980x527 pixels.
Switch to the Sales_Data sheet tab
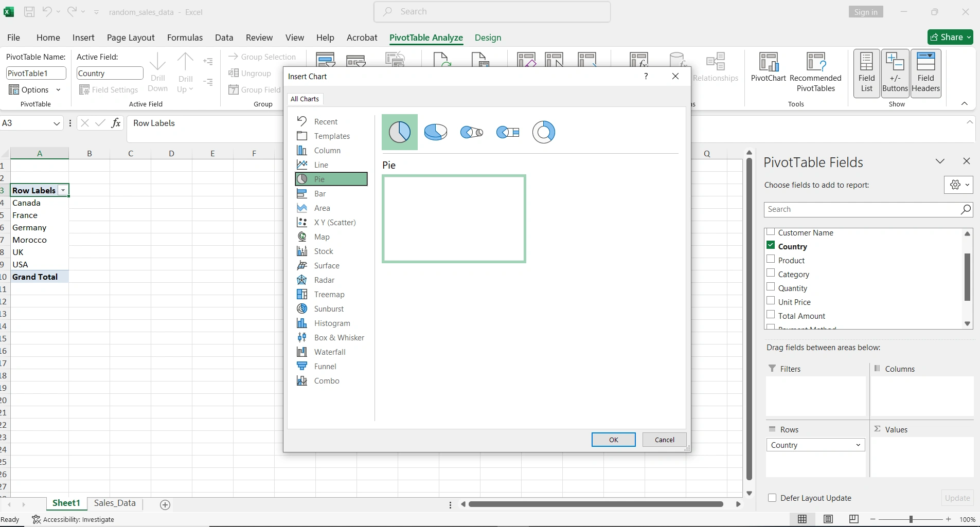[114, 503]
